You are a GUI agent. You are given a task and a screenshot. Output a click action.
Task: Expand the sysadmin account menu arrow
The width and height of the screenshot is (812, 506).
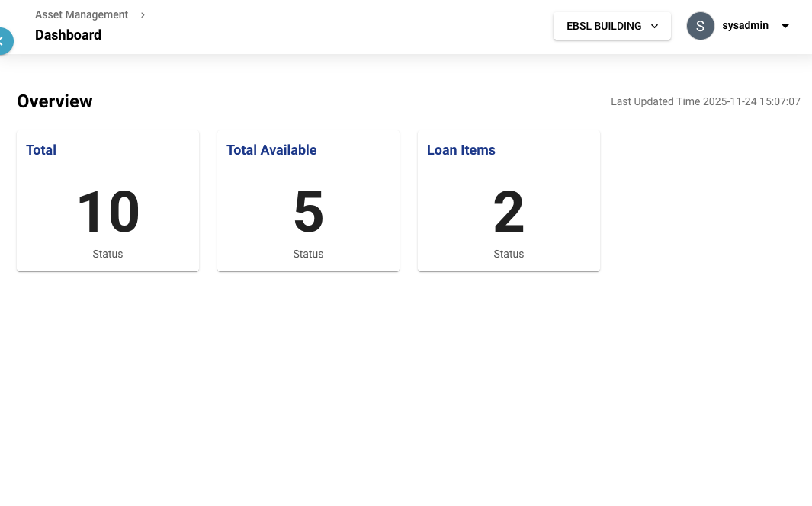click(x=785, y=25)
